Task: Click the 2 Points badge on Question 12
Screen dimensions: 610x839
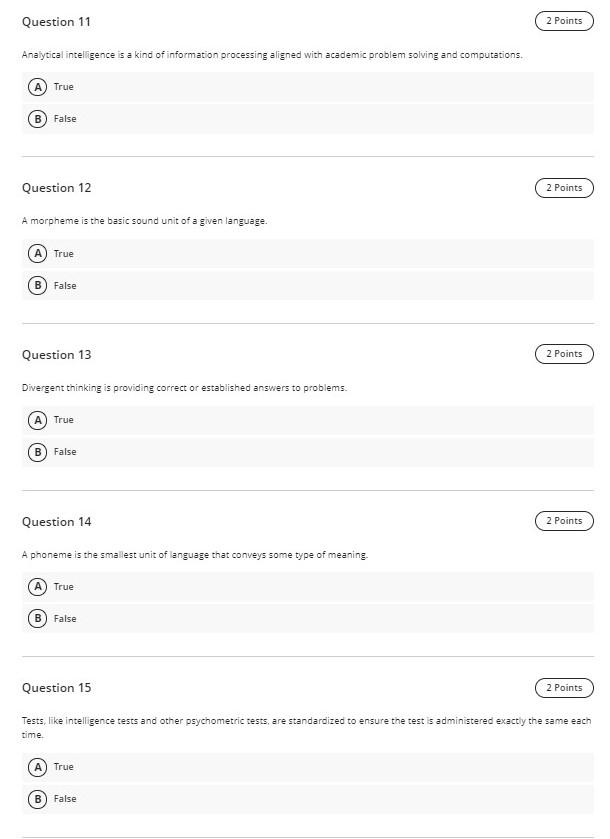Action: click(564, 187)
